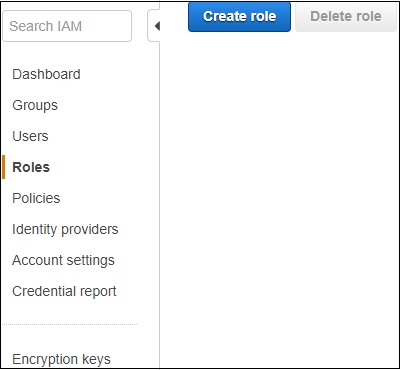Screen dimensions: 402x370
Task: Place cursor in the IAM search box
Action: (67, 26)
